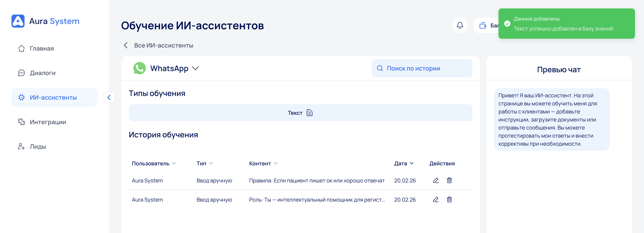Click the notifications bell icon
Viewport: 644px width, 233px height.
pyautogui.click(x=460, y=25)
